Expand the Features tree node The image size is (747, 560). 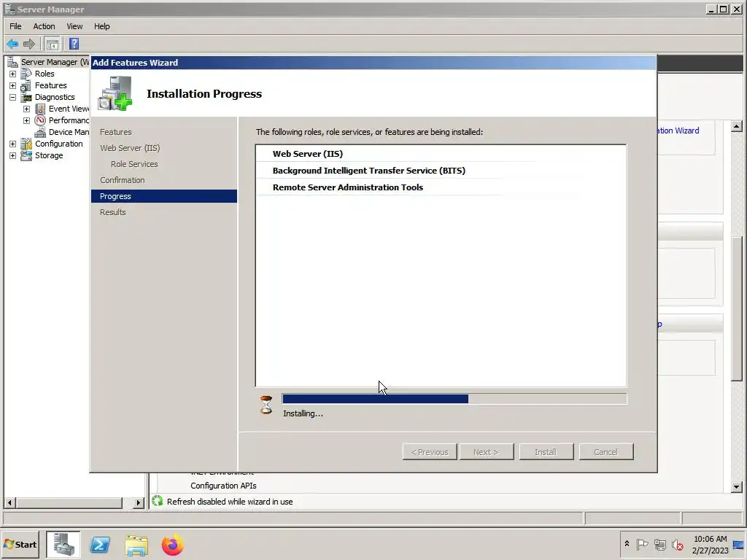tap(13, 86)
